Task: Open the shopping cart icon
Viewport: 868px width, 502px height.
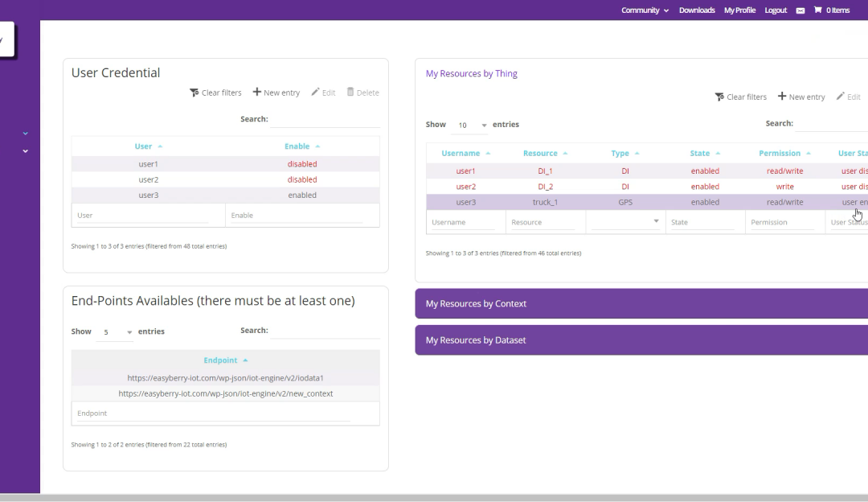Action: click(817, 10)
